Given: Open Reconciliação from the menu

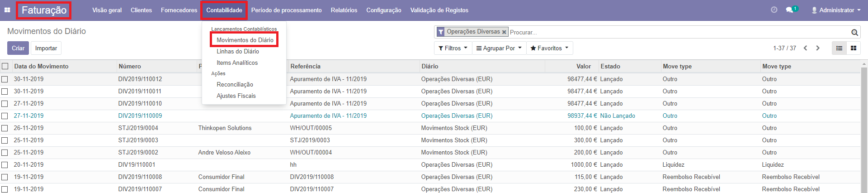Looking at the screenshot, I should pyautogui.click(x=235, y=84).
